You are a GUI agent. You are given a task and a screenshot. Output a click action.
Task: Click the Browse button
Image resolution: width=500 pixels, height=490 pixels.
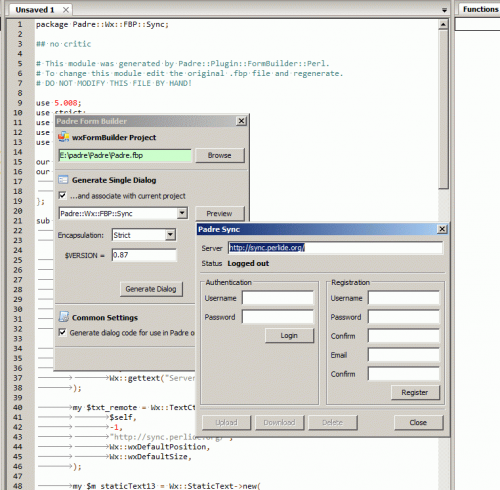[x=220, y=155]
